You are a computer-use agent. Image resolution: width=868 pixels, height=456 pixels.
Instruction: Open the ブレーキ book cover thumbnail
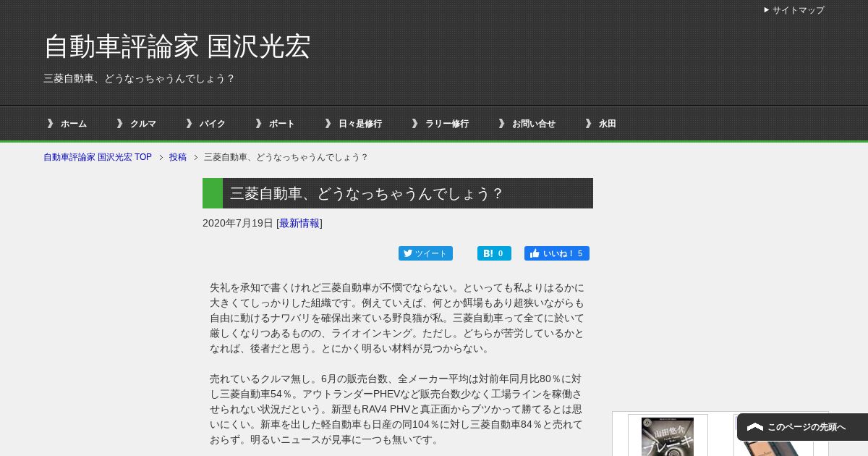pos(668,436)
